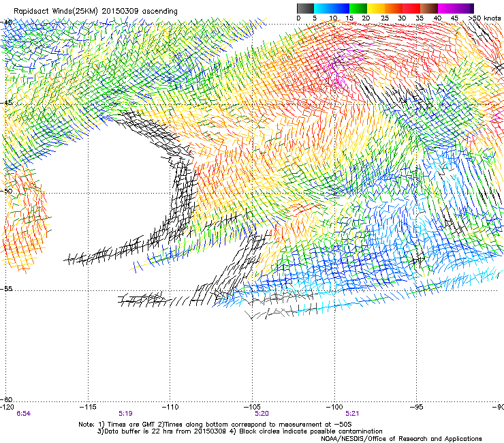Click the legend tick label "25"
The width and height of the screenshot is (504, 443).
[x=385, y=18]
